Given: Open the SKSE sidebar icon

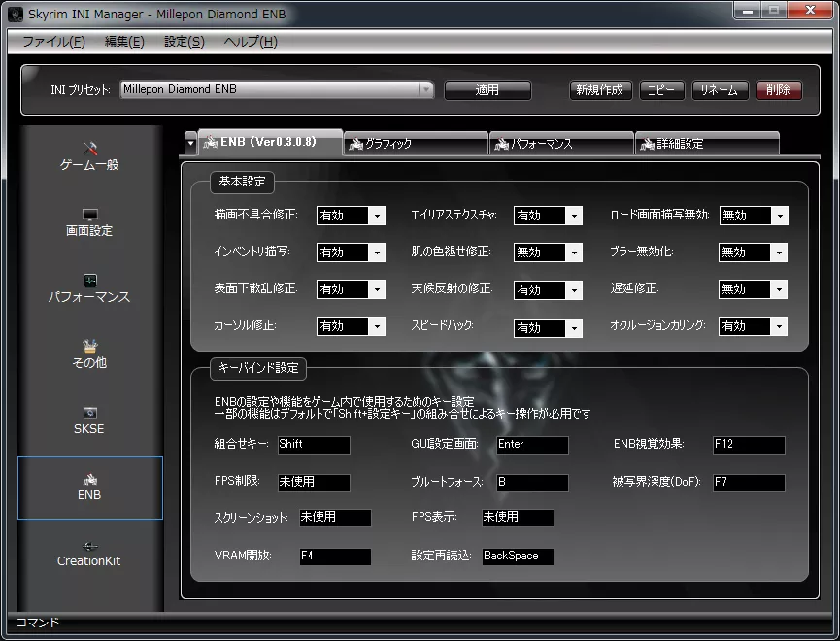Looking at the screenshot, I should point(90,412).
